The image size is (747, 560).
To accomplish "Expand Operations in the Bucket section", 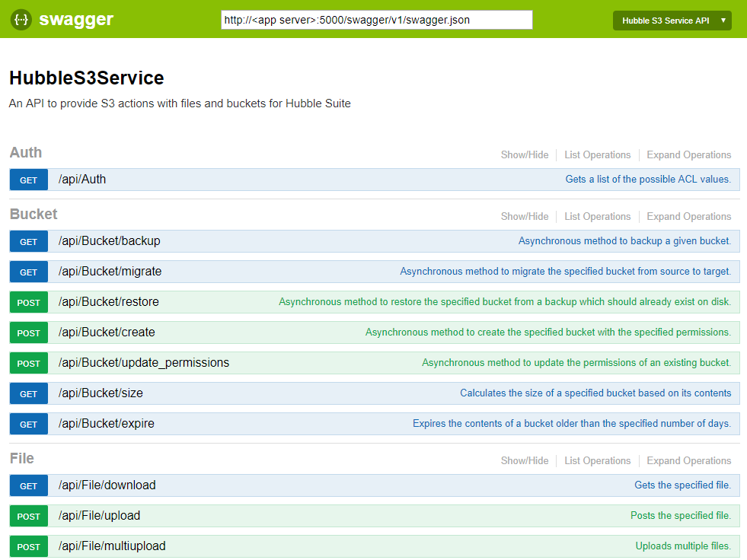I will tap(688, 217).
